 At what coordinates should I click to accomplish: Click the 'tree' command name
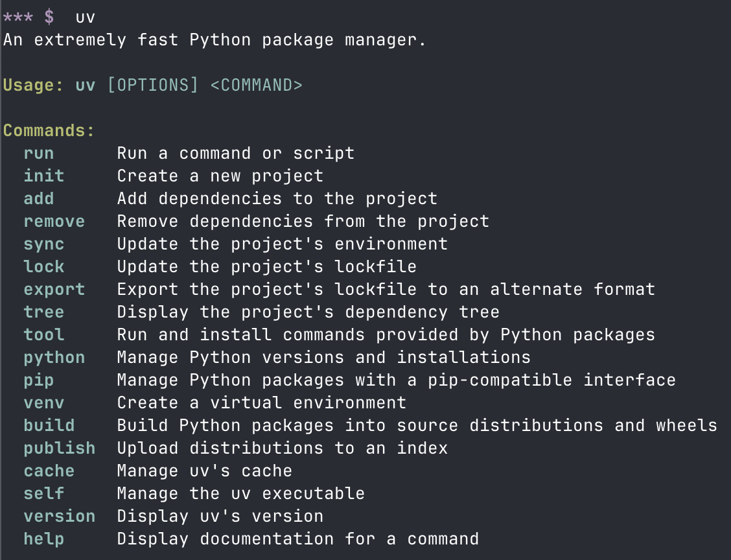point(44,312)
